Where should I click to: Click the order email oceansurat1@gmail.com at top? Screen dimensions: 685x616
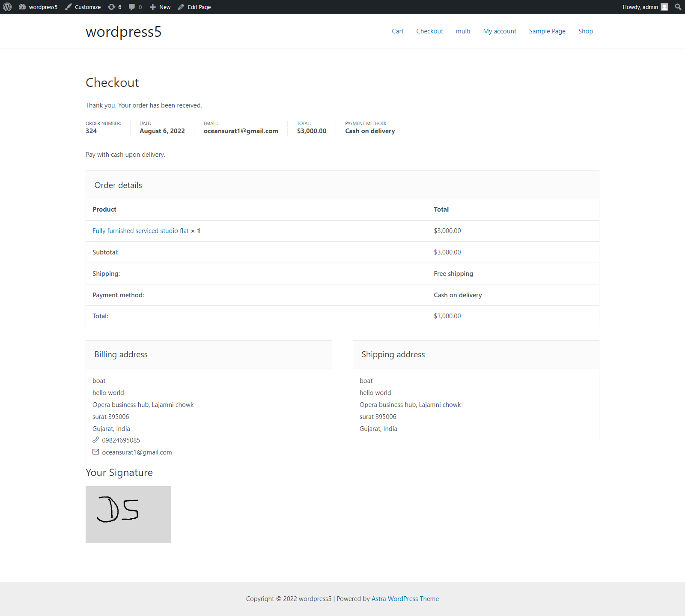coord(241,131)
